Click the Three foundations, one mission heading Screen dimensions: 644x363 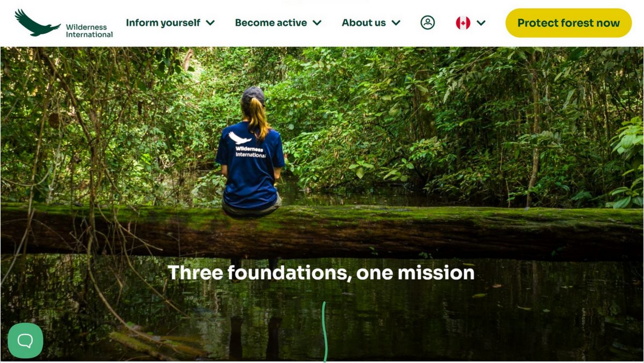point(321,273)
